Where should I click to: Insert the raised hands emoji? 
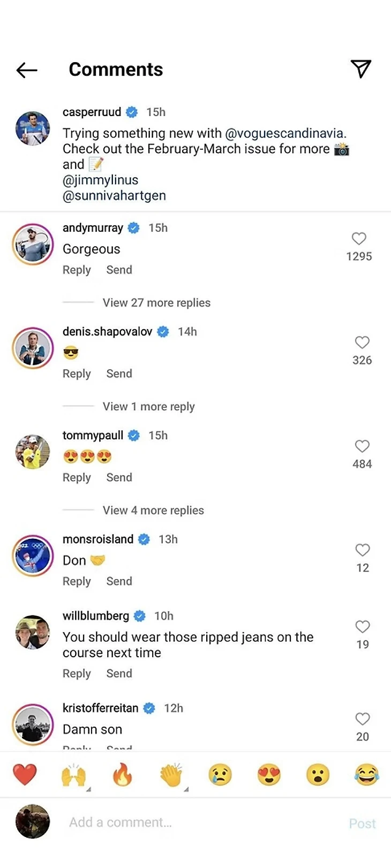point(73,774)
